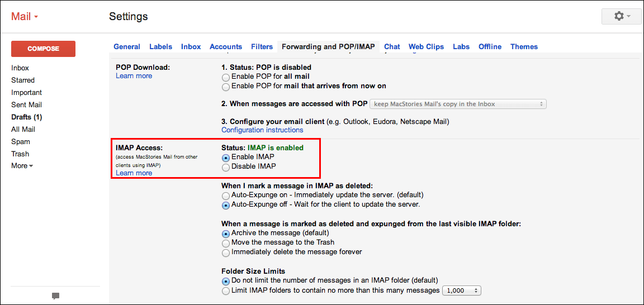
Task: Open the Trash folder
Action: click(x=20, y=154)
